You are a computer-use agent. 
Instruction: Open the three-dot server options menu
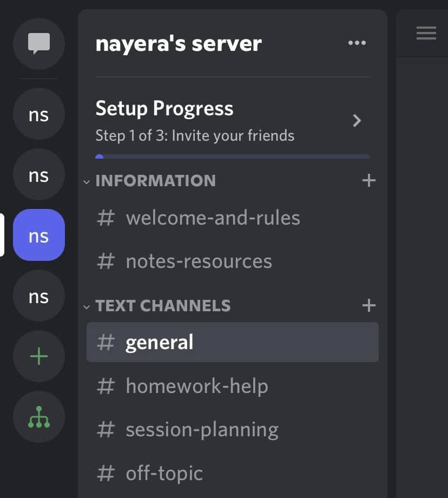pos(357,43)
